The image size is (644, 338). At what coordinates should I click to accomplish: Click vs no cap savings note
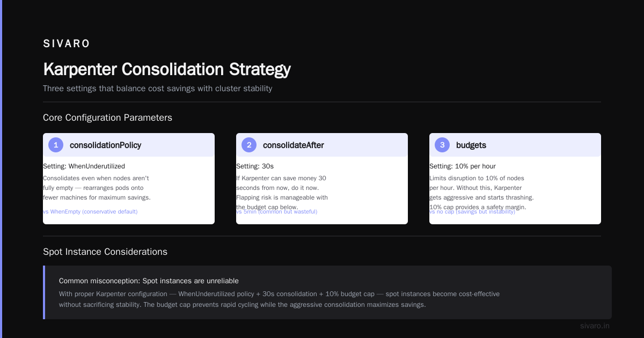pyautogui.click(x=472, y=212)
